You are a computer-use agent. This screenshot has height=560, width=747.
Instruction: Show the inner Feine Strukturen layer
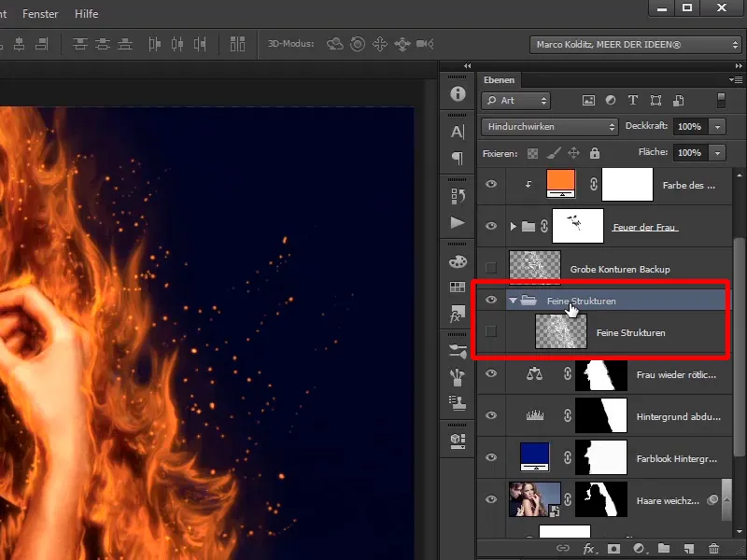click(491, 331)
